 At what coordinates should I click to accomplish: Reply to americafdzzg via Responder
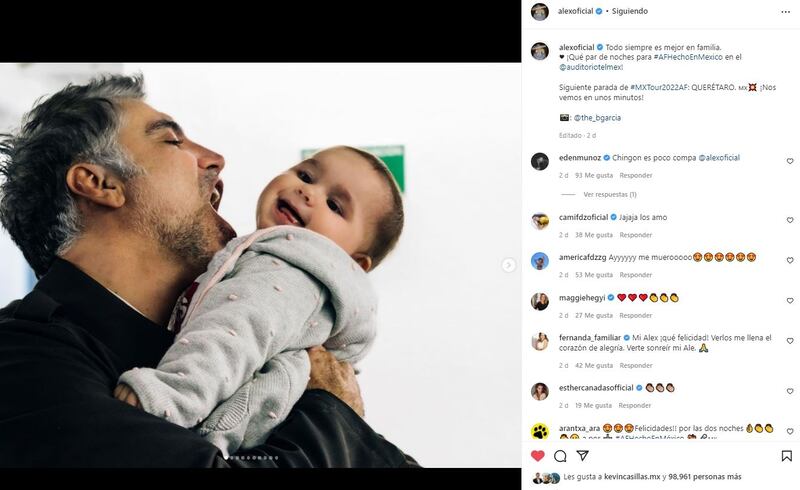pos(636,275)
